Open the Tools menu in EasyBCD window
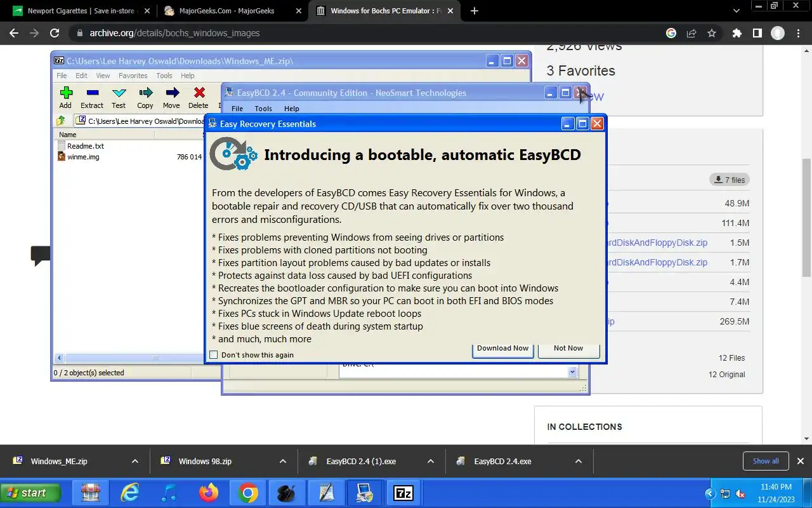Viewport: 812px width, 508px height. (263, 109)
